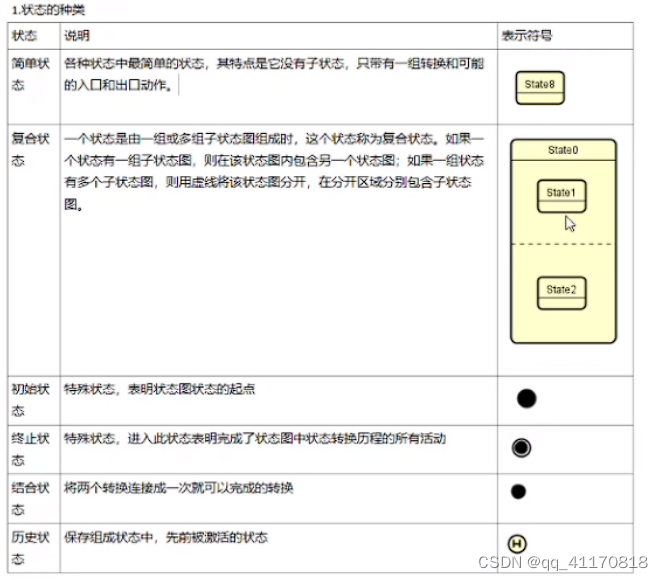Click the junction state small black dot
The width and height of the screenshot is (663, 580).
pos(518,491)
